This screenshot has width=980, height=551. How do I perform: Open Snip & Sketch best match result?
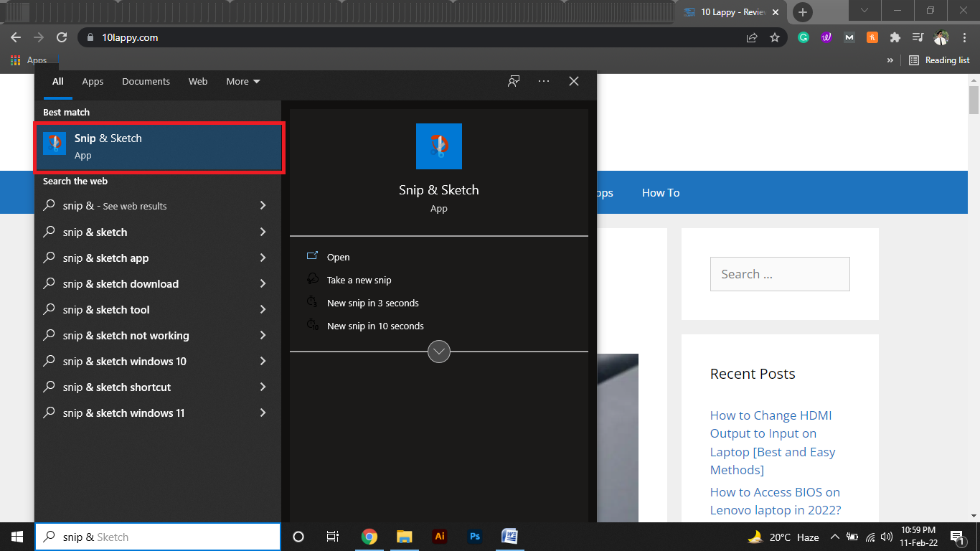point(159,147)
